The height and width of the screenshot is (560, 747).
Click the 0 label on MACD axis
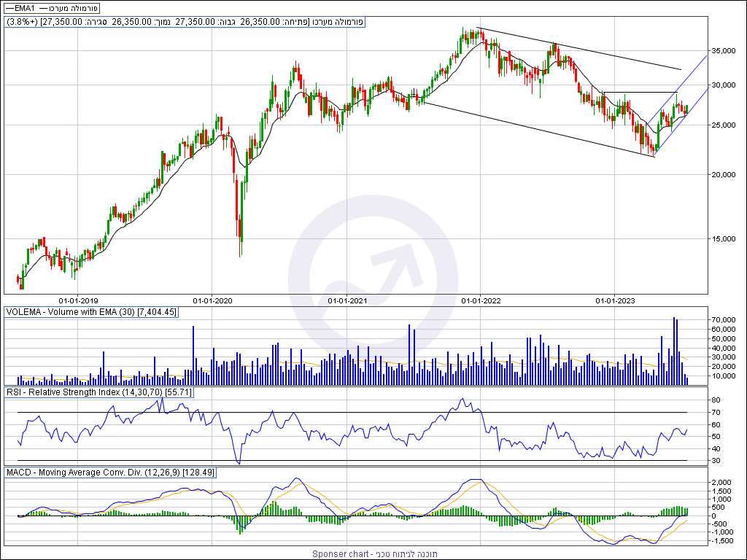[713, 516]
